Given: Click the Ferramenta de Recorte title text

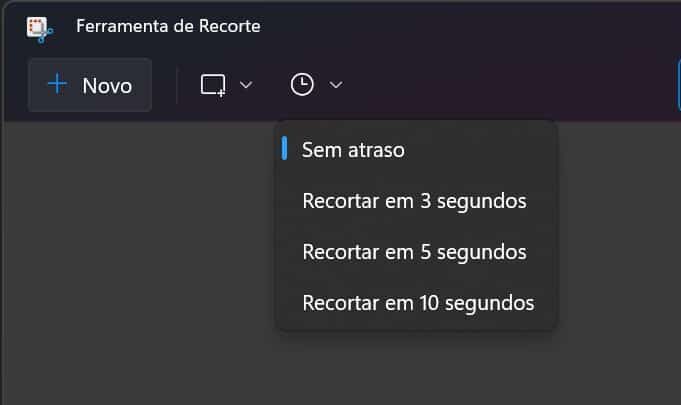Looking at the screenshot, I should (168, 27).
